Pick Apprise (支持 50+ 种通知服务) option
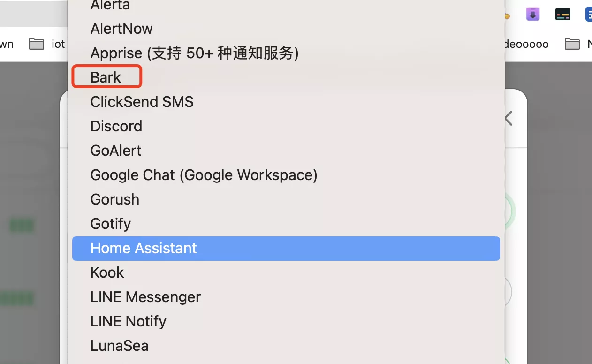The width and height of the screenshot is (592, 364). coord(194,53)
